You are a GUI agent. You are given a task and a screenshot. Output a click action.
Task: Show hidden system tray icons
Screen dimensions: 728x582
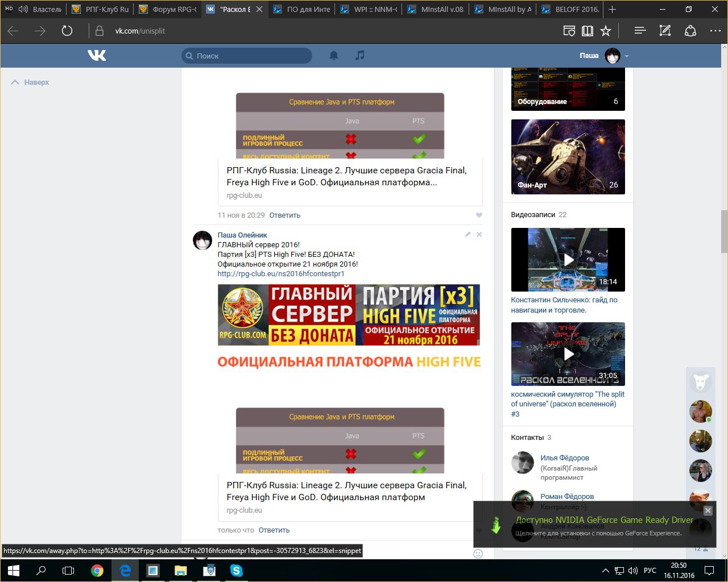pos(605,571)
